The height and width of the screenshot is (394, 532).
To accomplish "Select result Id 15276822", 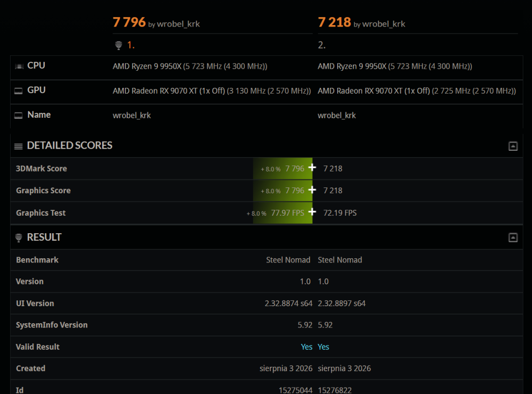I will coord(335,390).
